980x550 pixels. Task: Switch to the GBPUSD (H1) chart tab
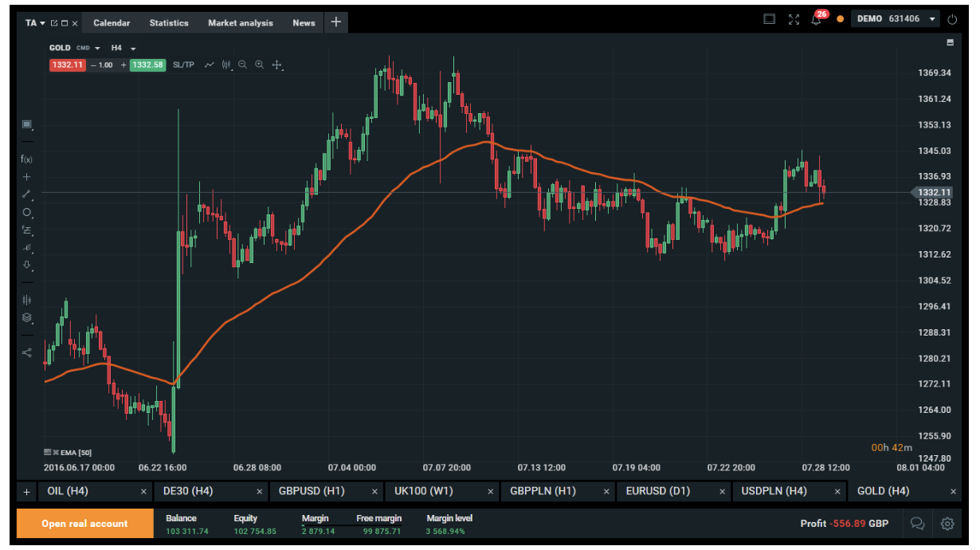[310, 491]
